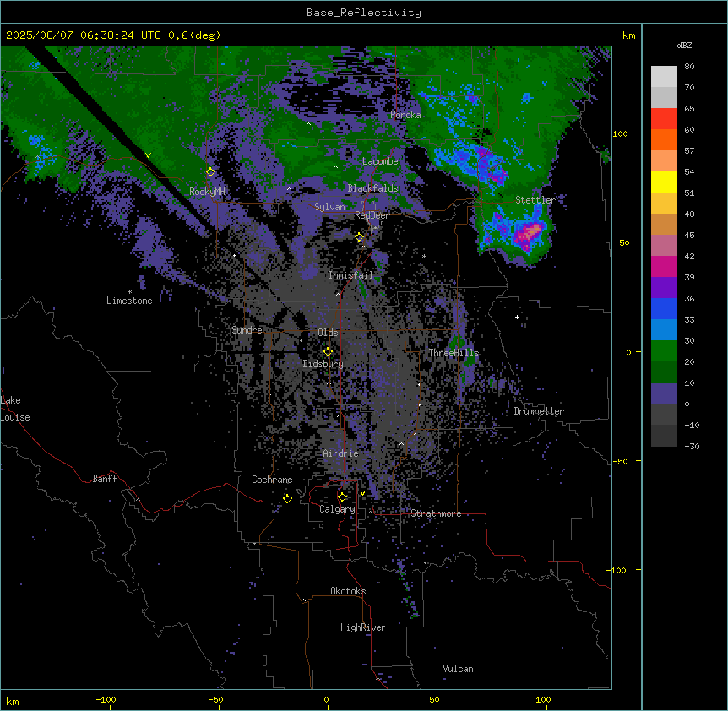Click the strong magenta storm cell near Stettler
This screenshot has width=728, height=711.
pos(529,233)
